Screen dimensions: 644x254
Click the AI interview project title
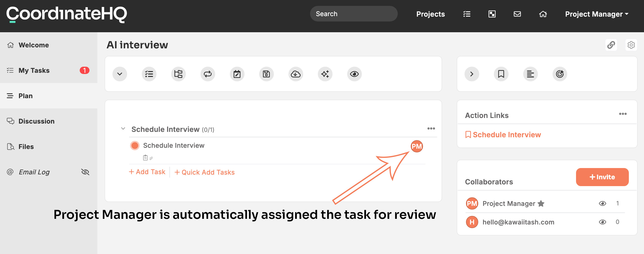137,45
